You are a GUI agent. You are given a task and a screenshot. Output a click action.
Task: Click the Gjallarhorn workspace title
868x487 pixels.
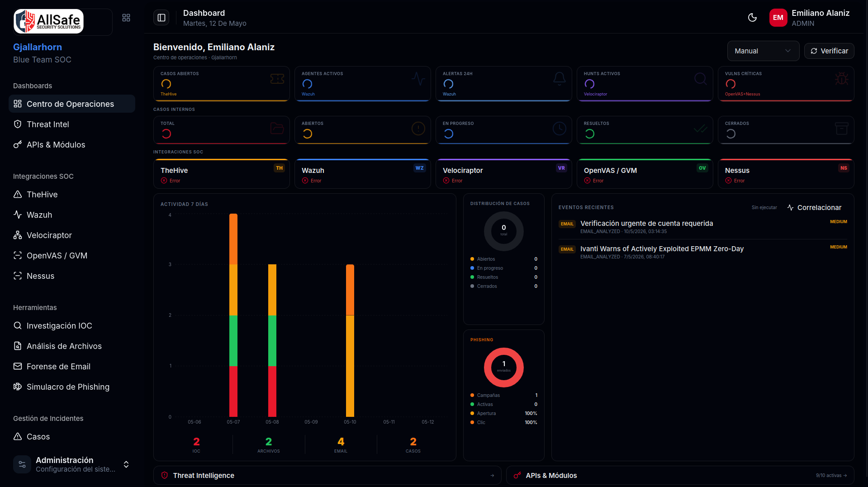(38, 47)
